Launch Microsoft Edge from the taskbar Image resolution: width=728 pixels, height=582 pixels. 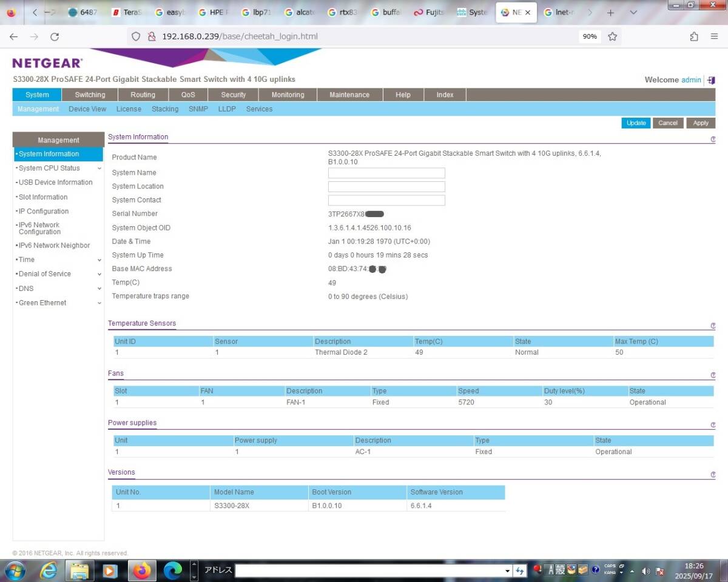[173, 570]
